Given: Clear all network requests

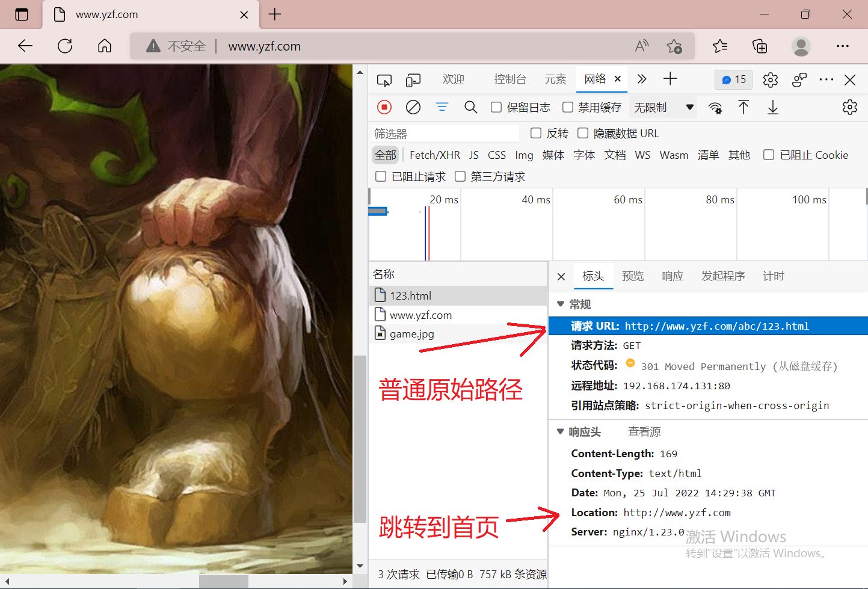Looking at the screenshot, I should tap(413, 107).
